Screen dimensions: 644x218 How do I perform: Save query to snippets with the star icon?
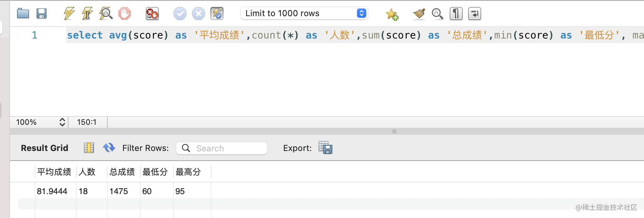[392, 14]
